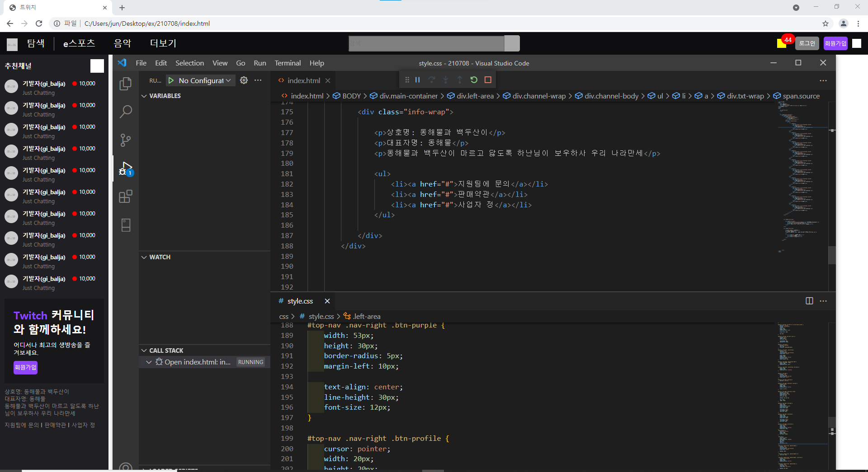The width and height of the screenshot is (868, 472).
Task: Split the style.css editor
Action: point(809,301)
